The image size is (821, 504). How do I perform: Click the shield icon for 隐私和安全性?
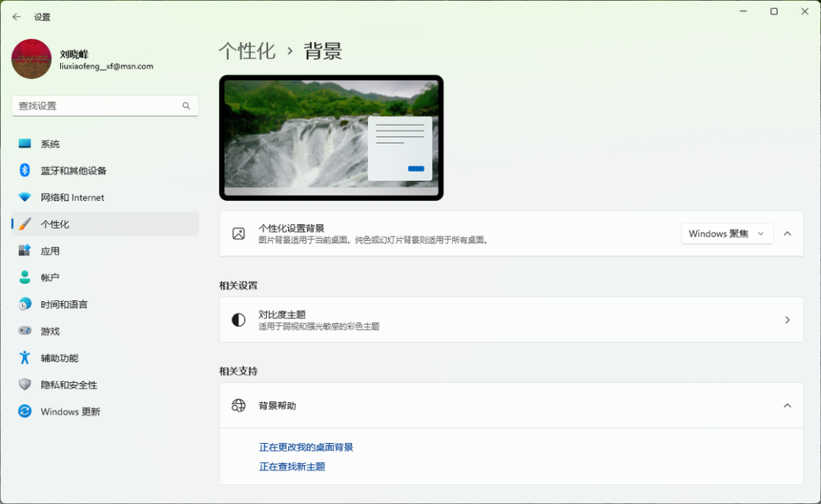(x=24, y=384)
